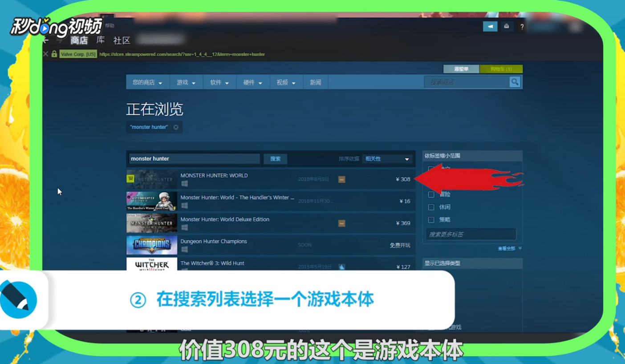Go back with the left arrow button
The height and width of the screenshot is (364, 625).
pyautogui.click(x=45, y=40)
